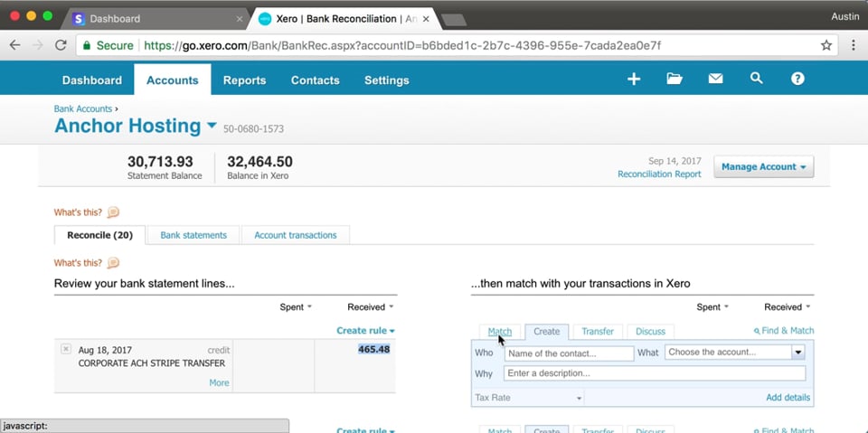Screen dimensions: 868x433
Task: Click the 30,713.93 statement balance
Action: (x=160, y=162)
